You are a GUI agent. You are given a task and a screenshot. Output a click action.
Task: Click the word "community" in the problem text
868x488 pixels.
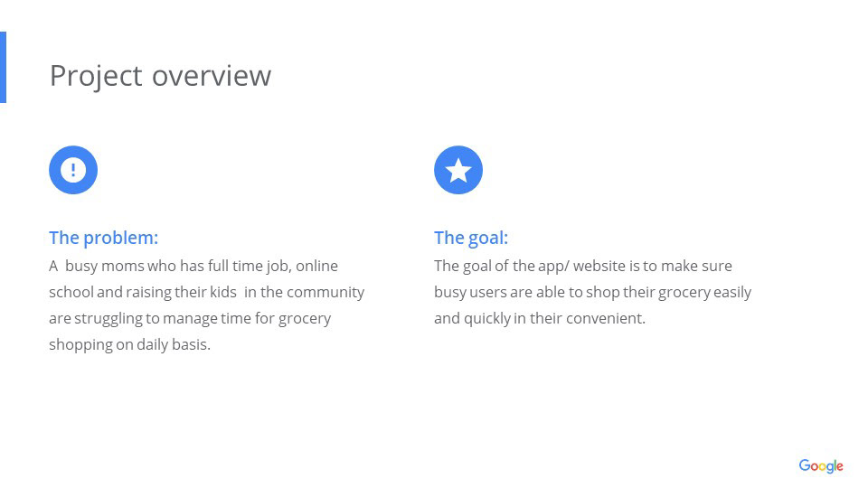pyautogui.click(x=325, y=292)
